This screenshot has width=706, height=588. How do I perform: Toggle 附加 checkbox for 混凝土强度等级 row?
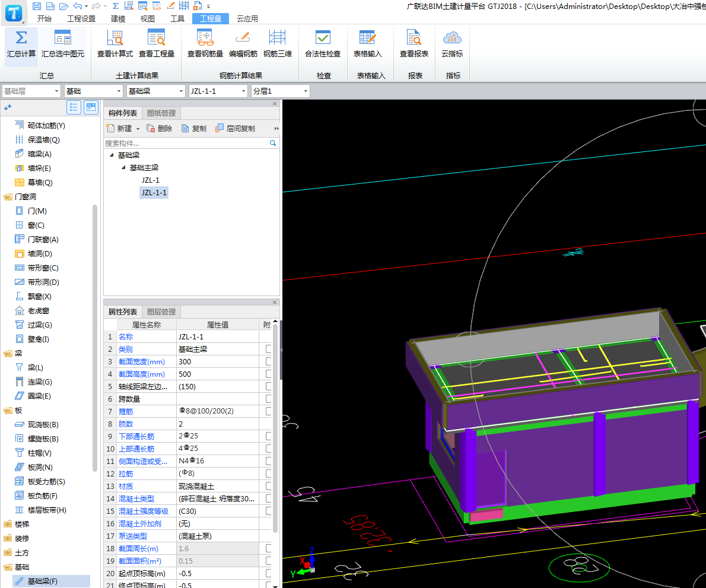point(269,511)
